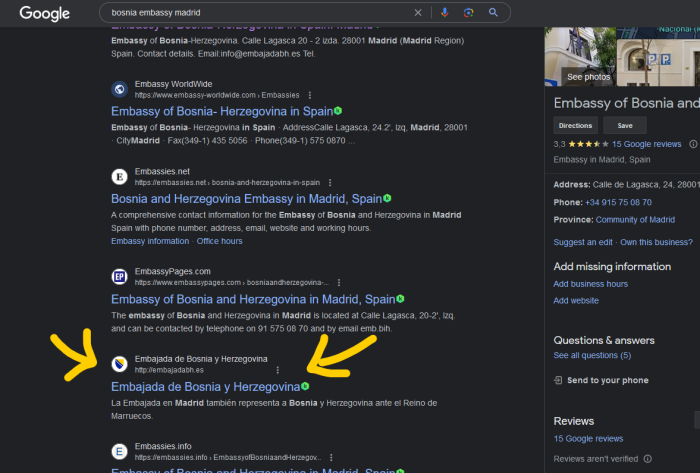Click green badge beside Bosnia Embassy in Madrid title

click(x=387, y=198)
